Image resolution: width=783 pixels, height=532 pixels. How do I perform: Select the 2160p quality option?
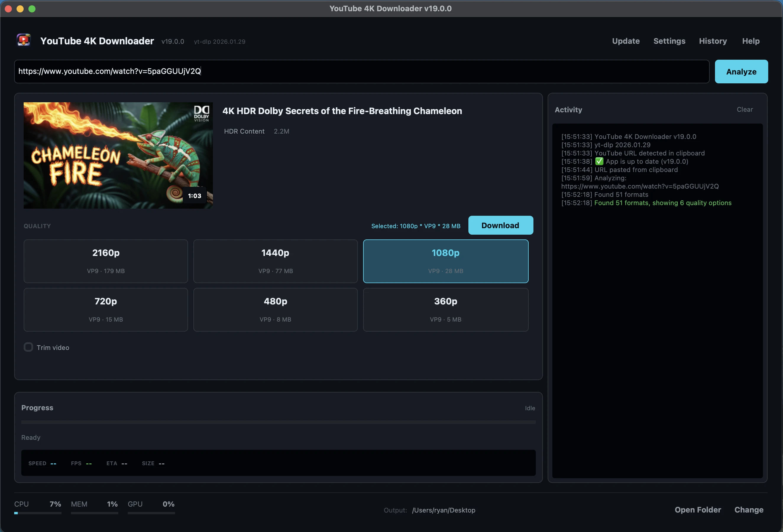(x=106, y=261)
